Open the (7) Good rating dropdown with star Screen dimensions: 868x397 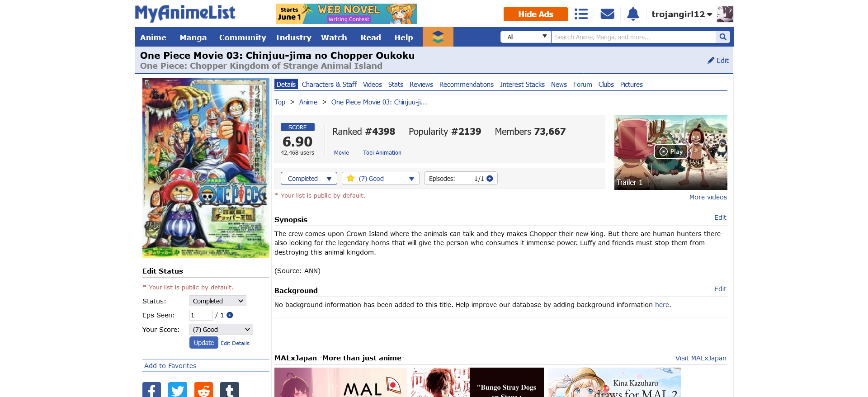pos(381,179)
